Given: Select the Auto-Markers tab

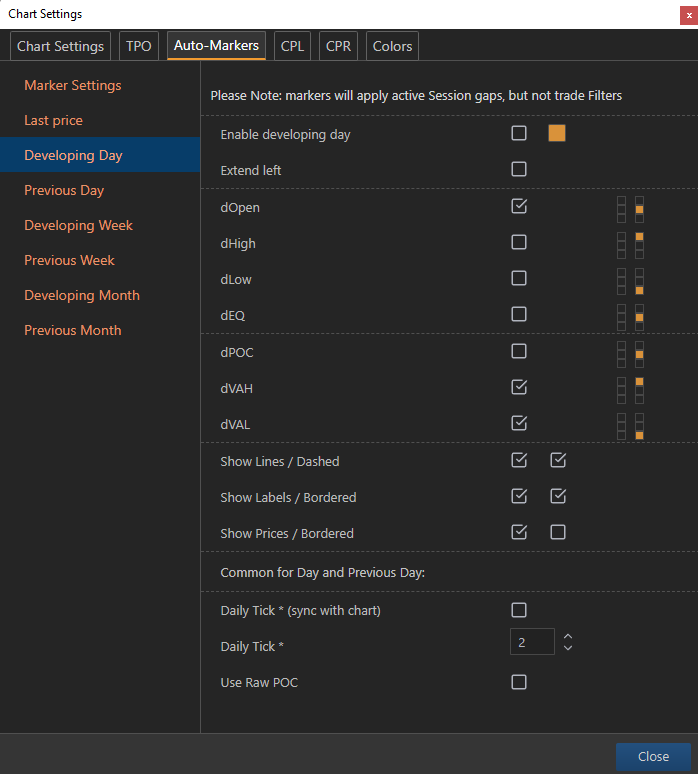Looking at the screenshot, I should pos(216,45).
